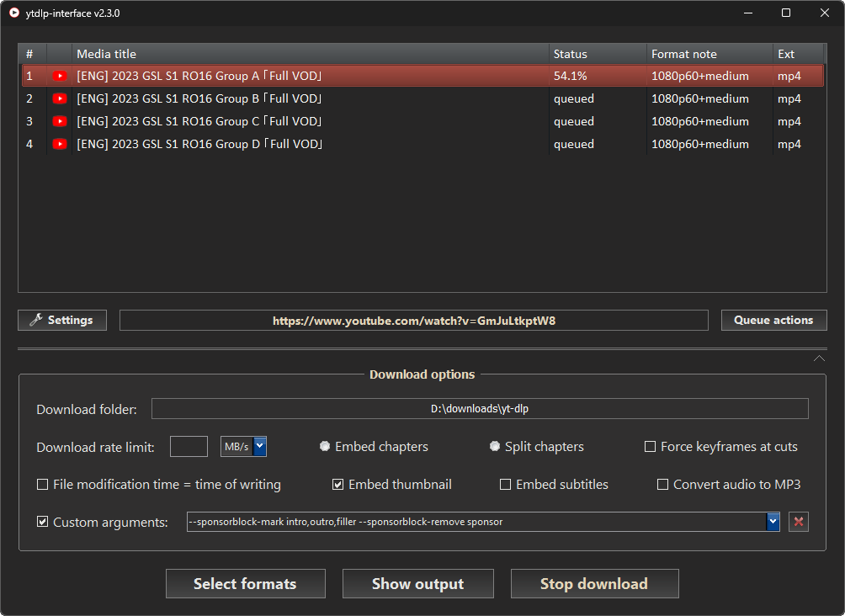The image size is (845, 616).
Task: Click the YouTube URL input field
Action: [413, 319]
